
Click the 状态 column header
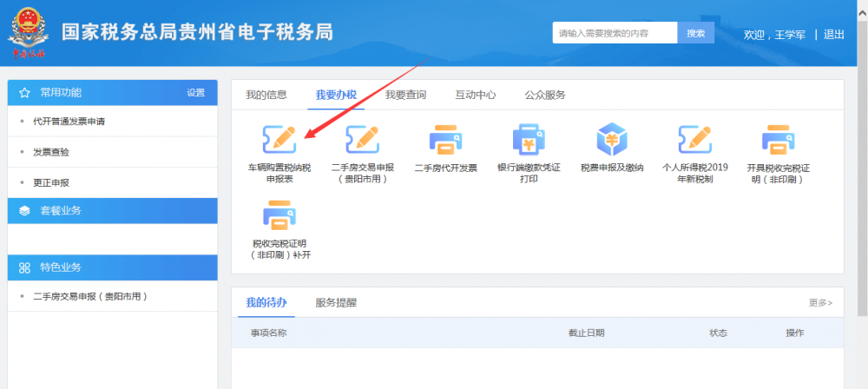coord(719,333)
